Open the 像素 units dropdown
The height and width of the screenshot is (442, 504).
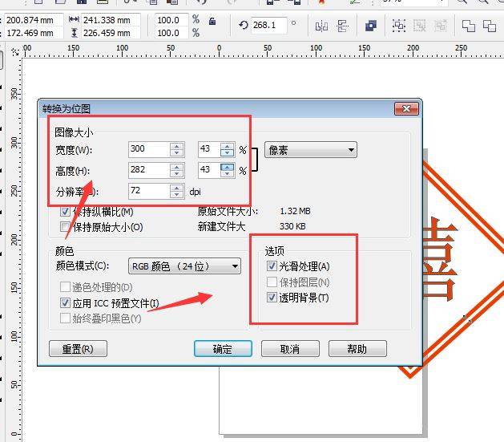coord(310,150)
